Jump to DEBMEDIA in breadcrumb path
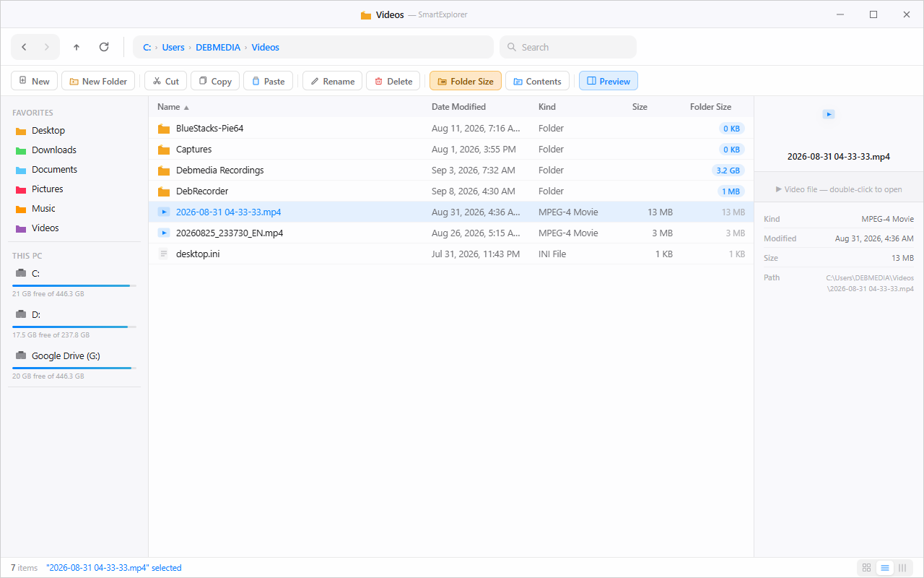 218,48
